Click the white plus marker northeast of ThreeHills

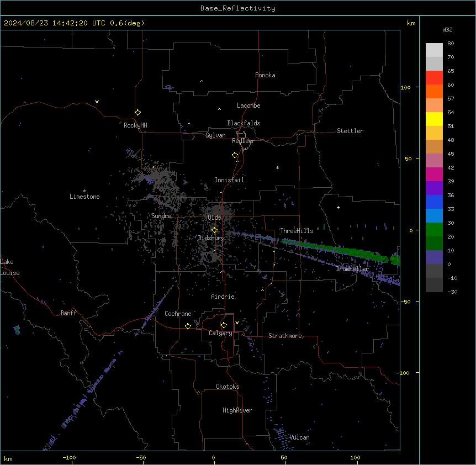[x=338, y=207]
